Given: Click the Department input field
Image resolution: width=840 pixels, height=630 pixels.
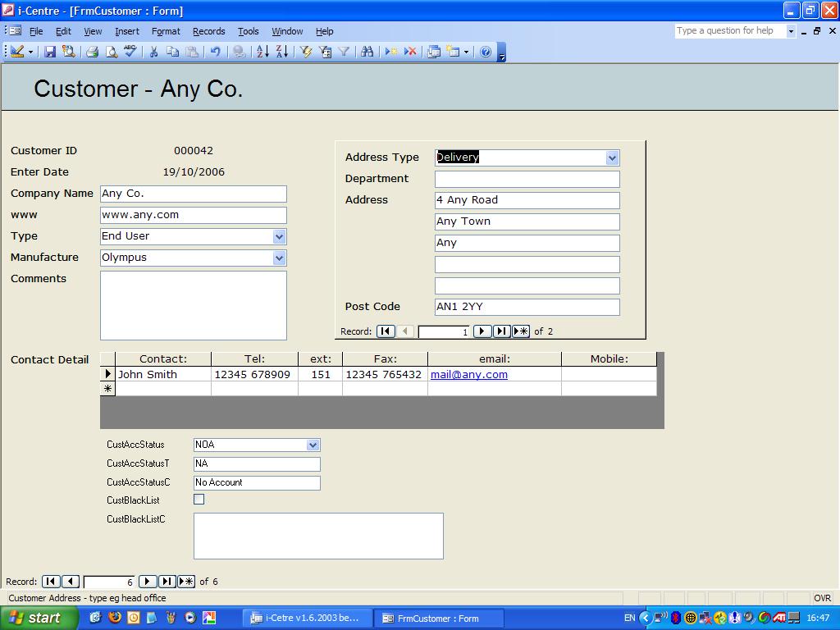Looking at the screenshot, I should [x=527, y=178].
